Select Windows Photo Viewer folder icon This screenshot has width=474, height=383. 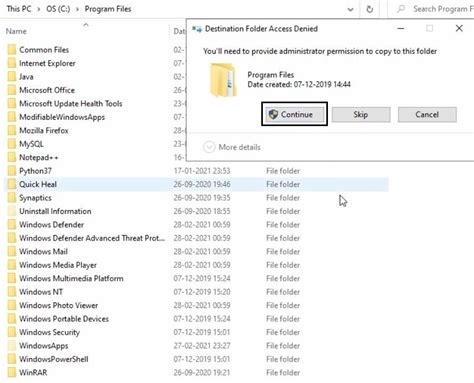pyautogui.click(x=12, y=305)
